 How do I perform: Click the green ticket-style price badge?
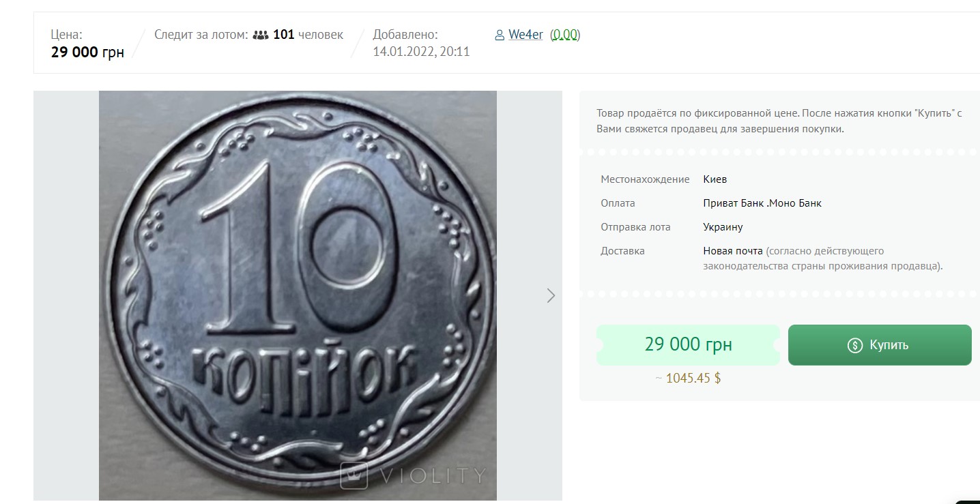(687, 344)
